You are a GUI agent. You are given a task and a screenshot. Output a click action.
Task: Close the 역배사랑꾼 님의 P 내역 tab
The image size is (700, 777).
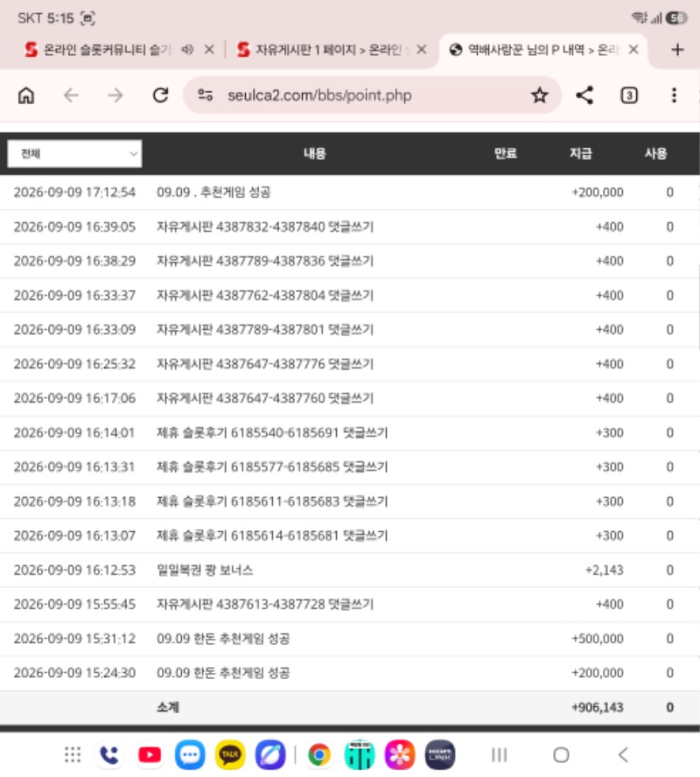pyautogui.click(x=633, y=50)
